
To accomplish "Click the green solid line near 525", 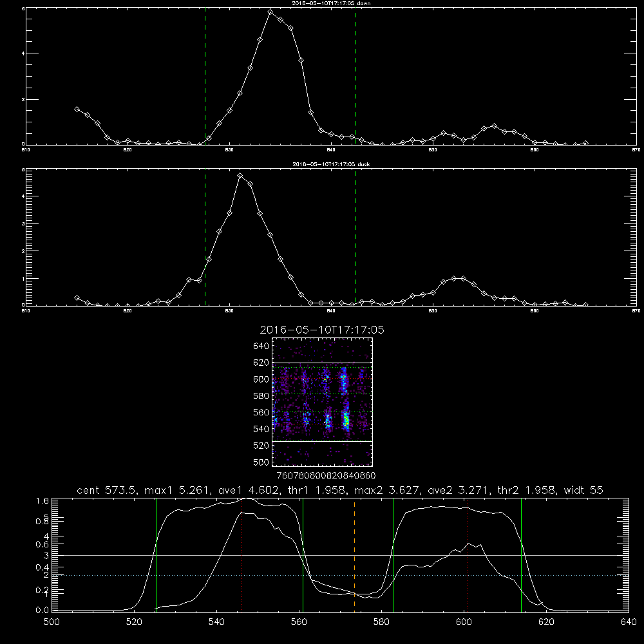I will coord(156,555).
